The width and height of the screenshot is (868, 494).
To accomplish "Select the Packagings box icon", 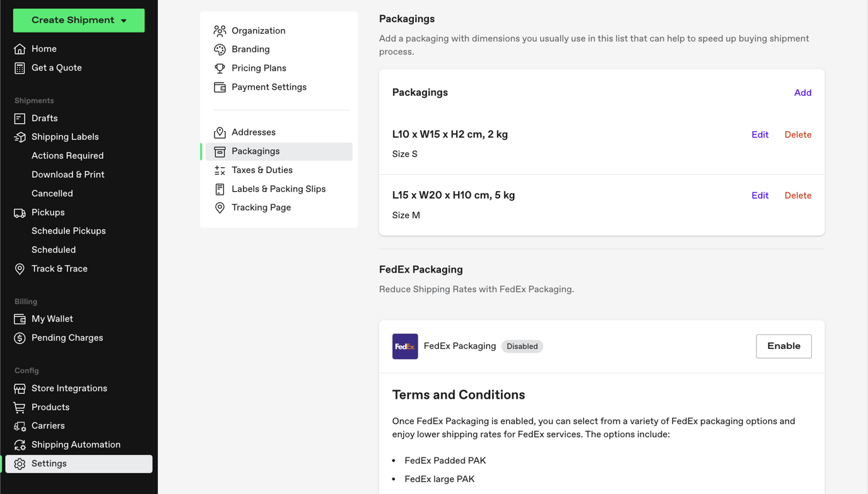I will [220, 151].
